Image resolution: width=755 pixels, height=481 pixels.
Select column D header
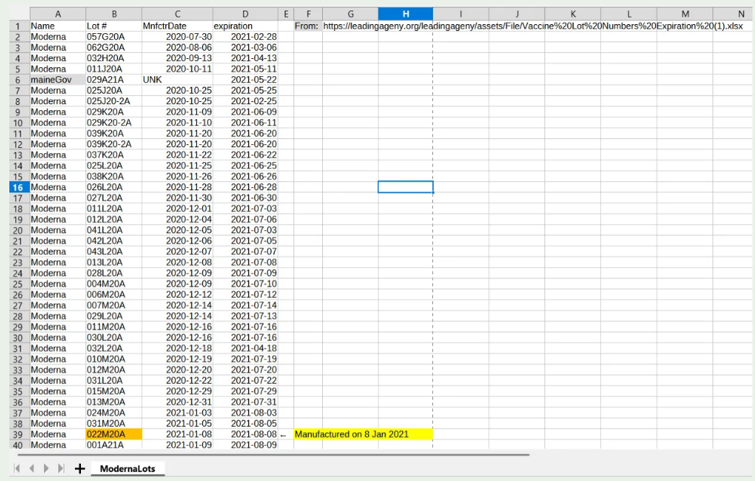click(246, 14)
